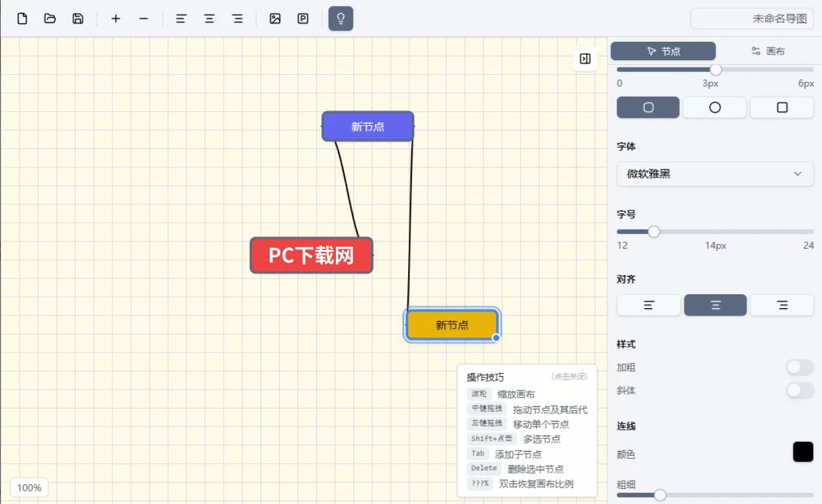
Task: Click the 未命名导图 title field
Action: tap(752, 19)
